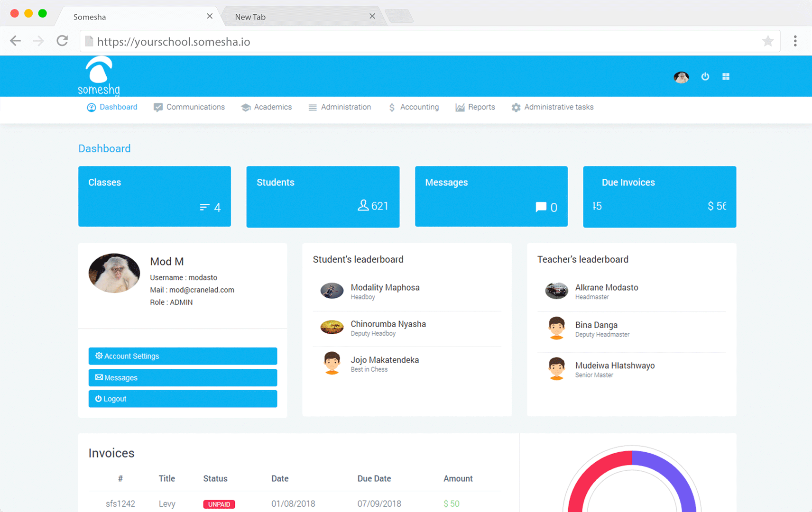Open the Reports menu

click(475, 107)
